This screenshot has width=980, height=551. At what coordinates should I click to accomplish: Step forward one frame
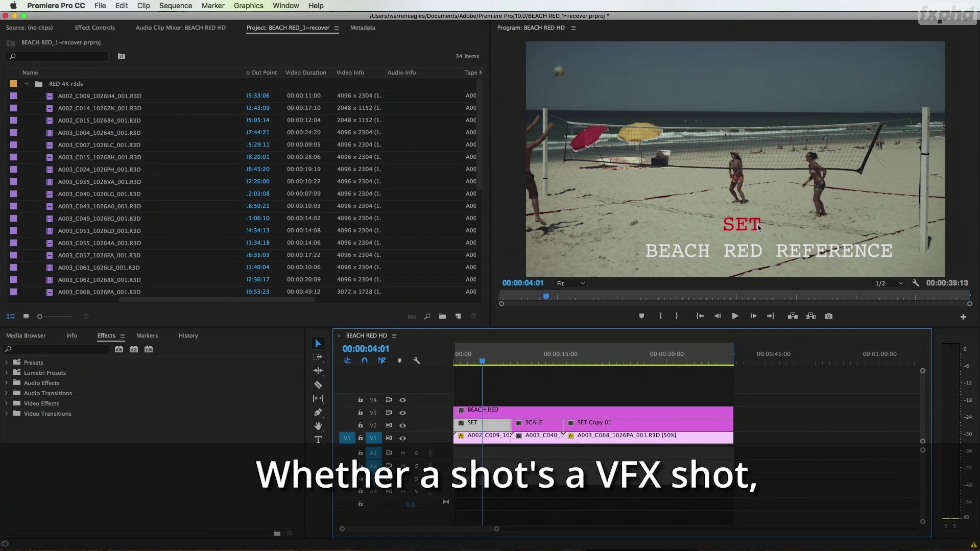753,316
